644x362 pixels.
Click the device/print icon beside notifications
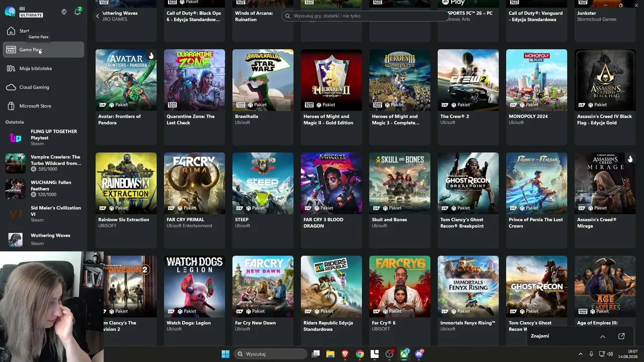coord(64,12)
